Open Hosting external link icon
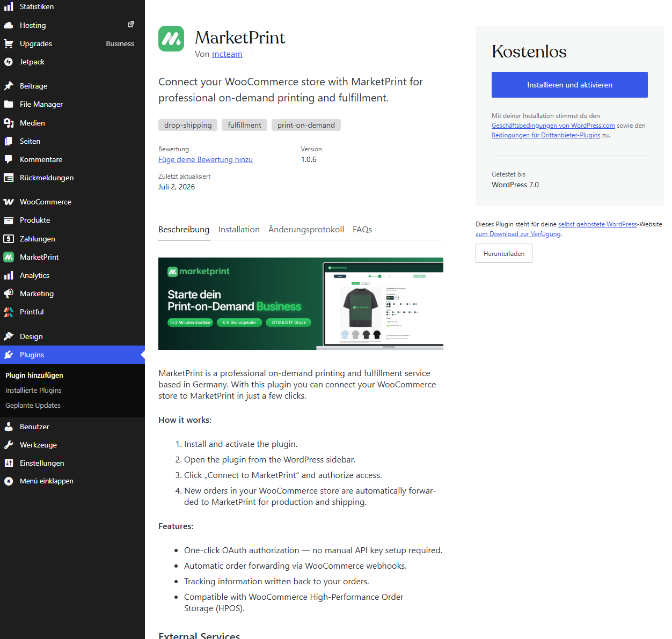The image size is (672, 639). [x=130, y=25]
